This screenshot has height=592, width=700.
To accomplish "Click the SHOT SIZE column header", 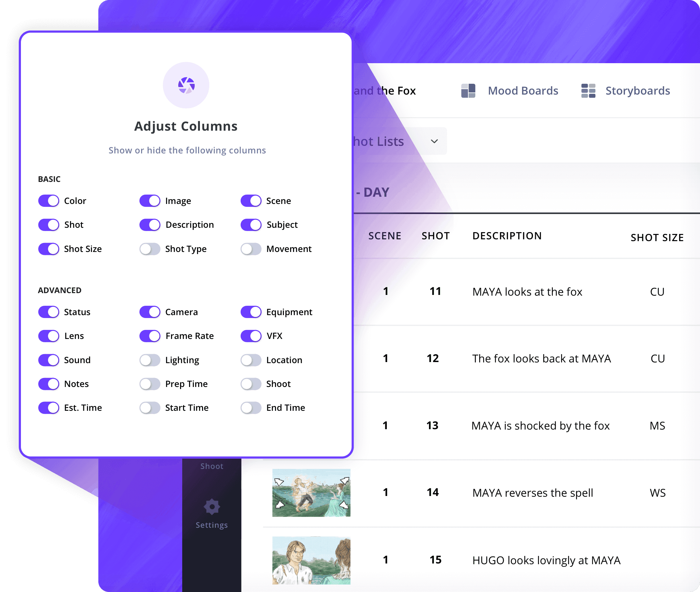I will [657, 238].
